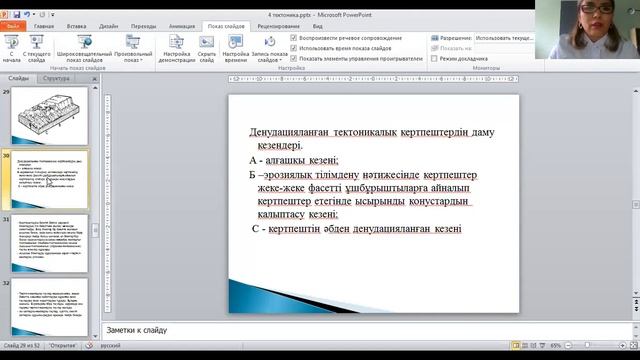Switch to Анимация ribbon tab
This screenshot has height=360, width=640.
pos(182,26)
